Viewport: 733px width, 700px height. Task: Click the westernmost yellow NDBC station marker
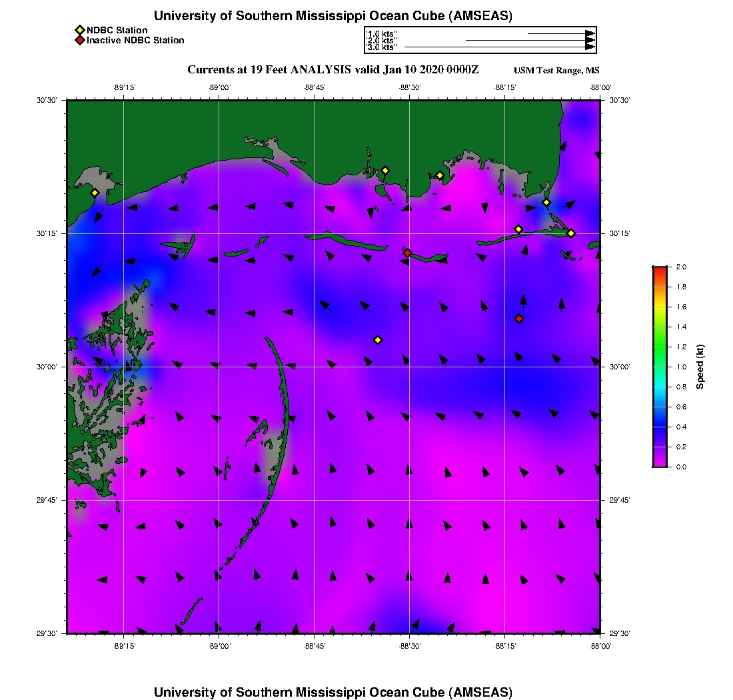(x=95, y=193)
